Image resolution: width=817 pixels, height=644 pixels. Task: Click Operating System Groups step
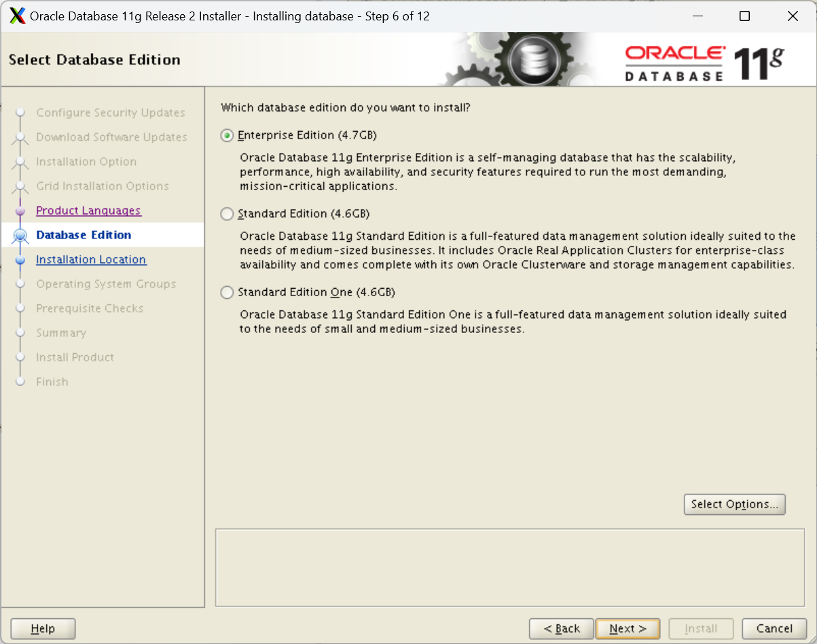[106, 284]
